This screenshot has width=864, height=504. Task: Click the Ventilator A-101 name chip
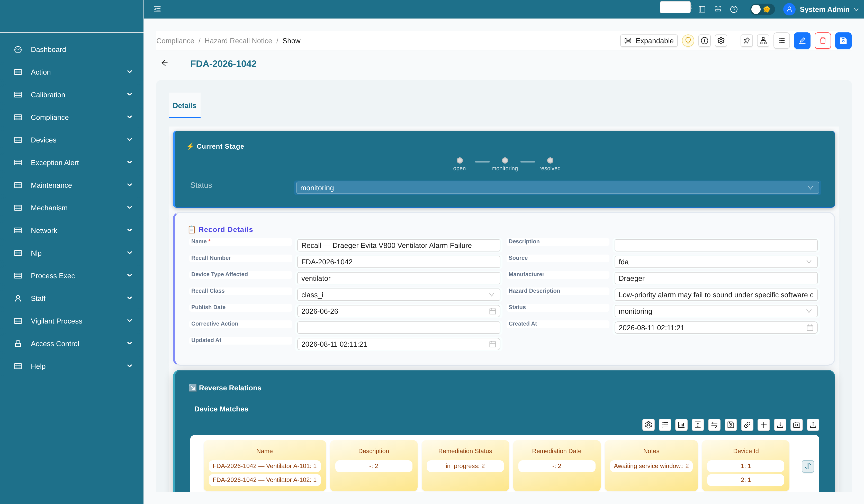[x=264, y=466]
